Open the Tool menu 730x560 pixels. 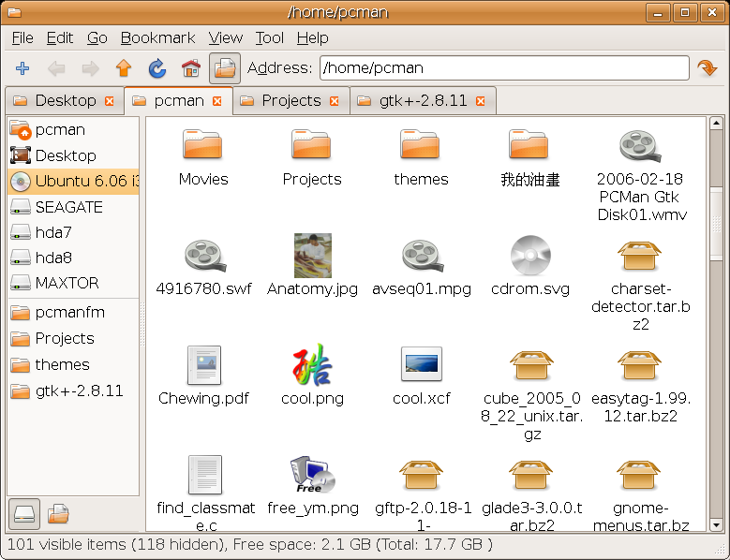coord(269,38)
